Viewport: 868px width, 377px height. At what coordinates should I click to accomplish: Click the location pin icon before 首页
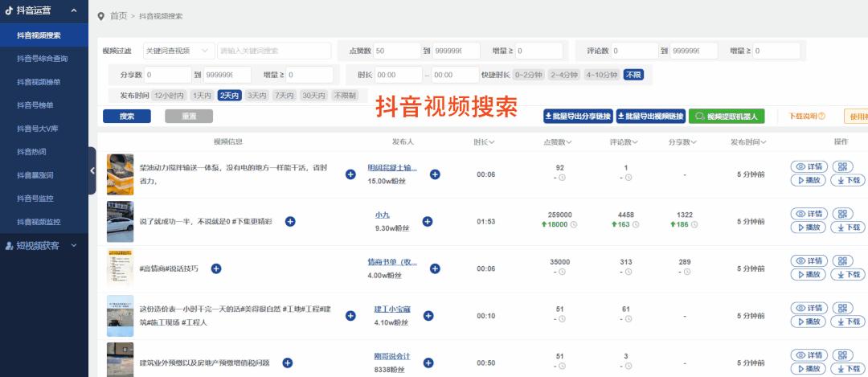(100, 16)
